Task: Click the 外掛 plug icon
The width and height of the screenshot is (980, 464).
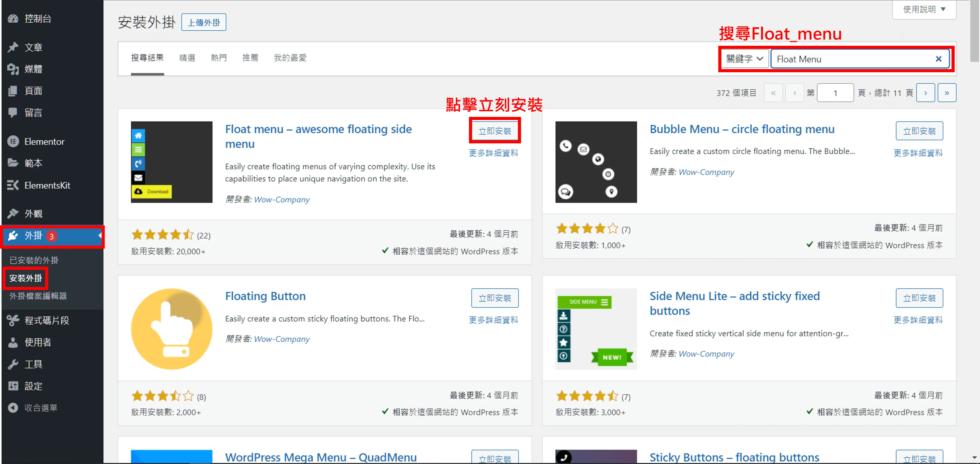Action: pyautogui.click(x=13, y=236)
